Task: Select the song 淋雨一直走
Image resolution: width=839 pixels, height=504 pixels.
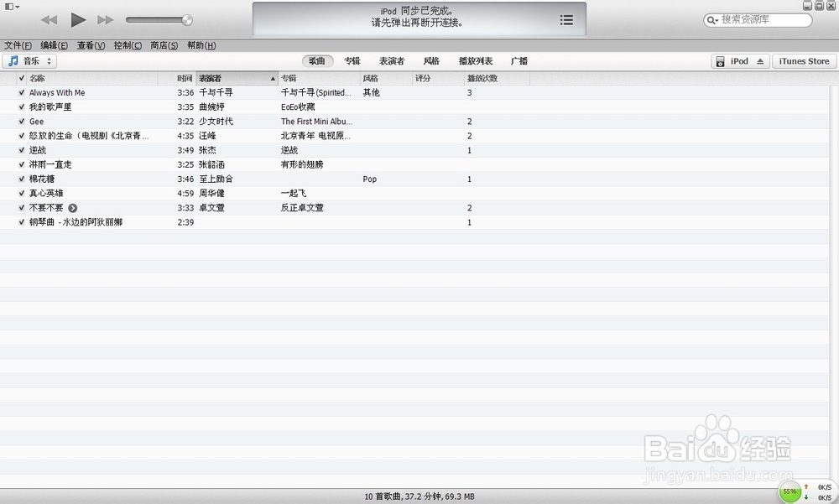Action: [x=50, y=165]
